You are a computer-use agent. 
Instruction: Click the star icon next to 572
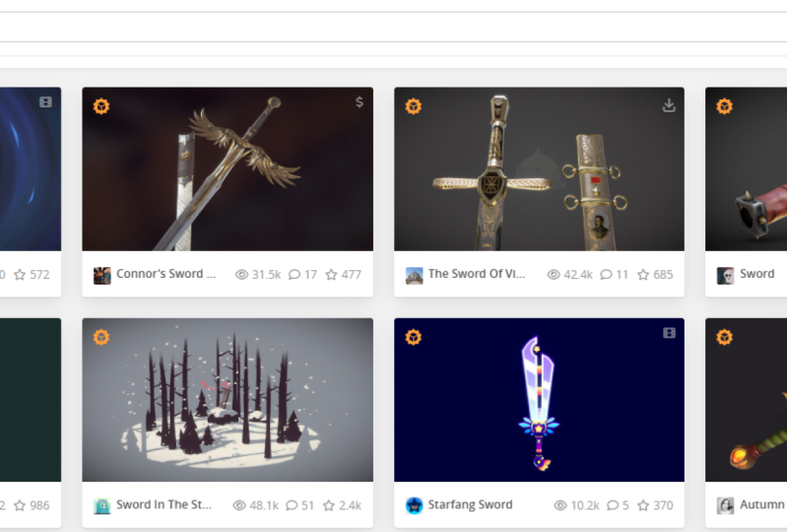point(20,275)
